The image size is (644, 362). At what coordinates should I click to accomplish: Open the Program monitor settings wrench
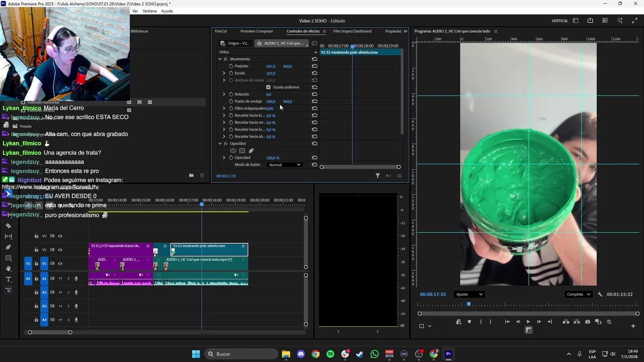coord(600,295)
